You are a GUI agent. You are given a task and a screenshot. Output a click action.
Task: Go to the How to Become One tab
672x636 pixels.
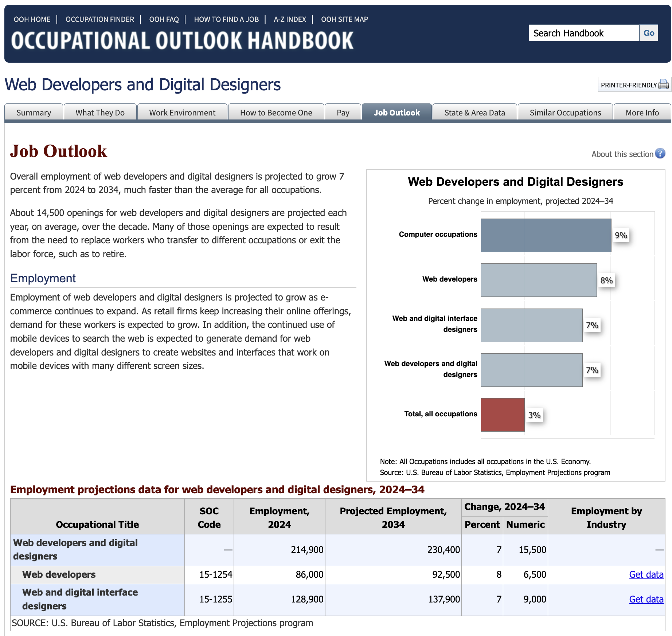tap(276, 113)
